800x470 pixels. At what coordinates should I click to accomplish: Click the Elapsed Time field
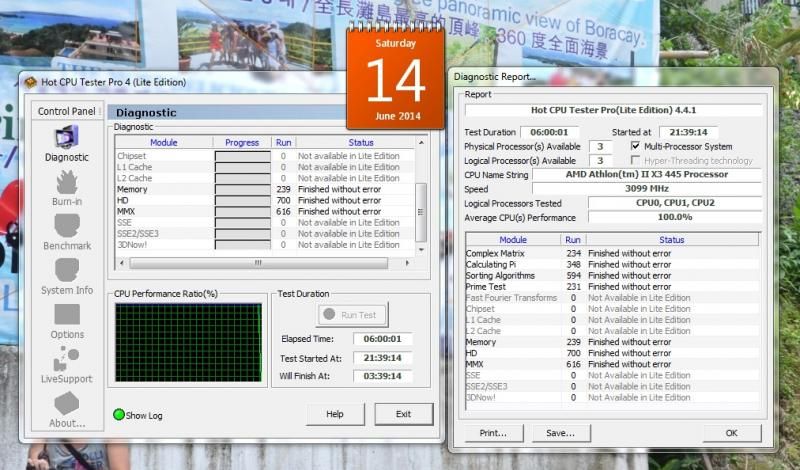click(382, 339)
